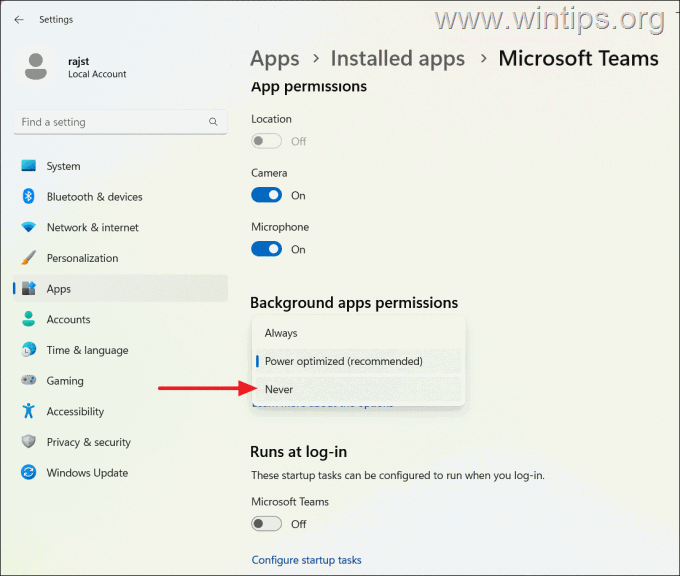This screenshot has width=680, height=576.
Task: Open Time & language settings
Action: [120, 350]
